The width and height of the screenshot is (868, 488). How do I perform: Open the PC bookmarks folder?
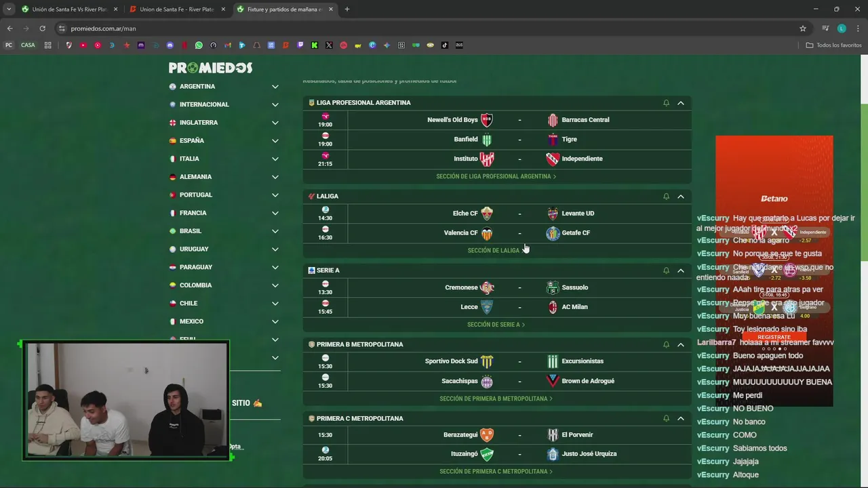click(9, 45)
